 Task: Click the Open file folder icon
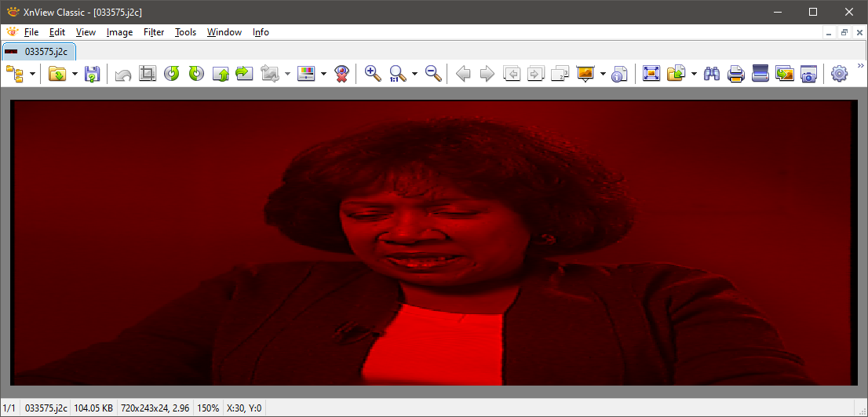pos(57,74)
